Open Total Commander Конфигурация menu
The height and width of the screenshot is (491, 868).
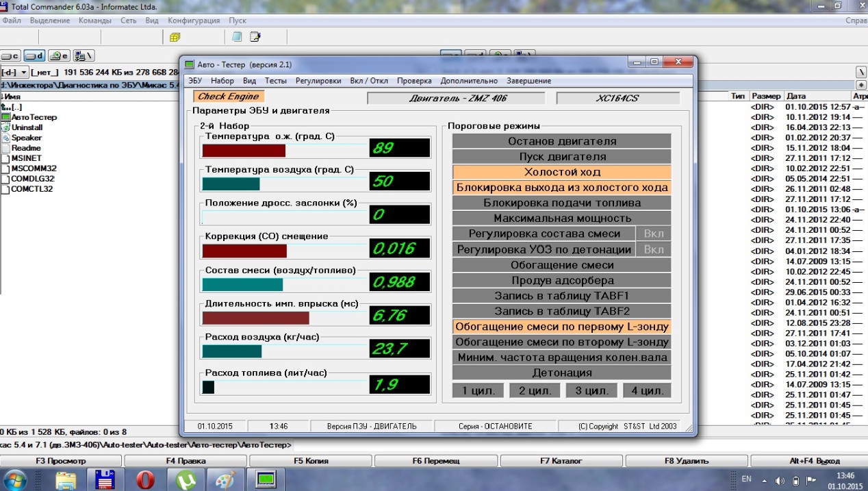[x=194, y=21]
